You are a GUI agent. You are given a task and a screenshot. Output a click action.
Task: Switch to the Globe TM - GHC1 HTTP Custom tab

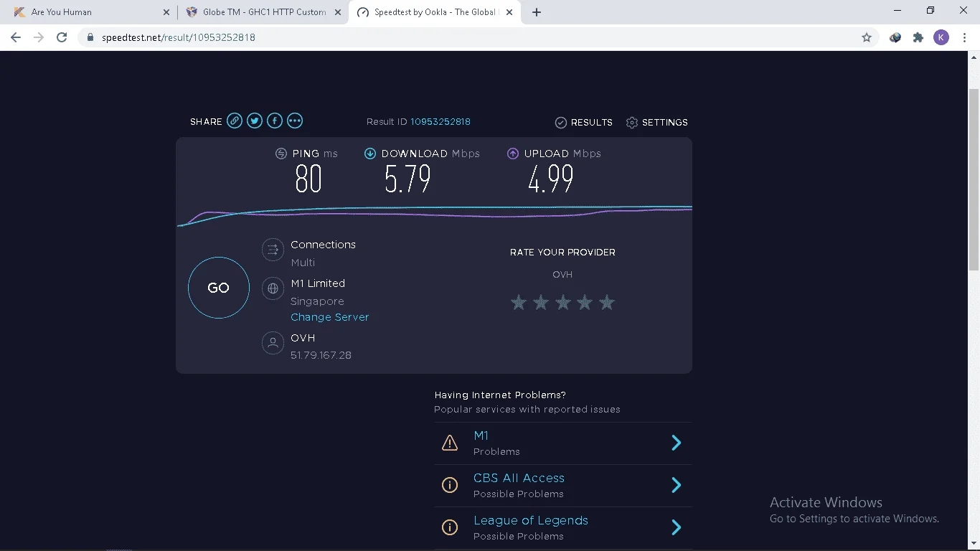click(x=263, y=12)
